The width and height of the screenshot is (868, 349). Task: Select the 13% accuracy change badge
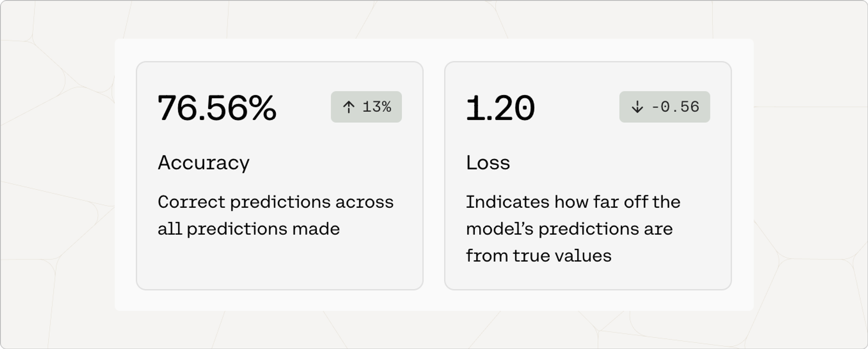click(366, 107)
